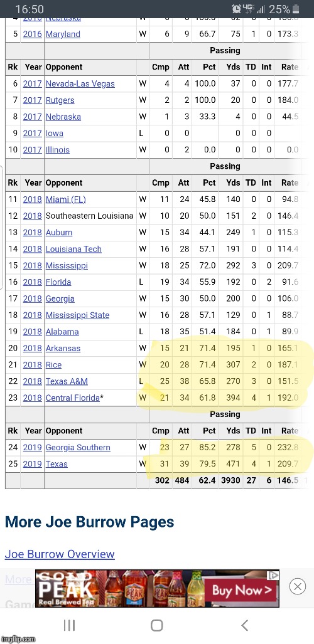The height and width of the screenshot is (644, 314).
Task: Tap the Gold Peak banner ad image
Action: click(157, 588)
